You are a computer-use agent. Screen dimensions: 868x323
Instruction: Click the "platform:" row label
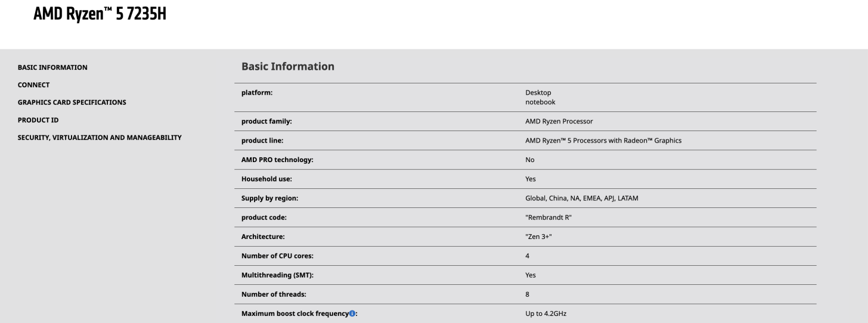257,92
